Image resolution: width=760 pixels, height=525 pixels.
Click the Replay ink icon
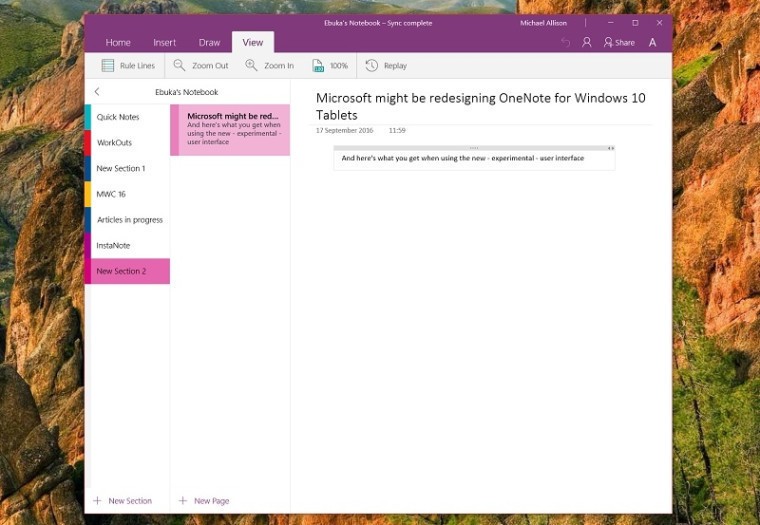(372, 66)
